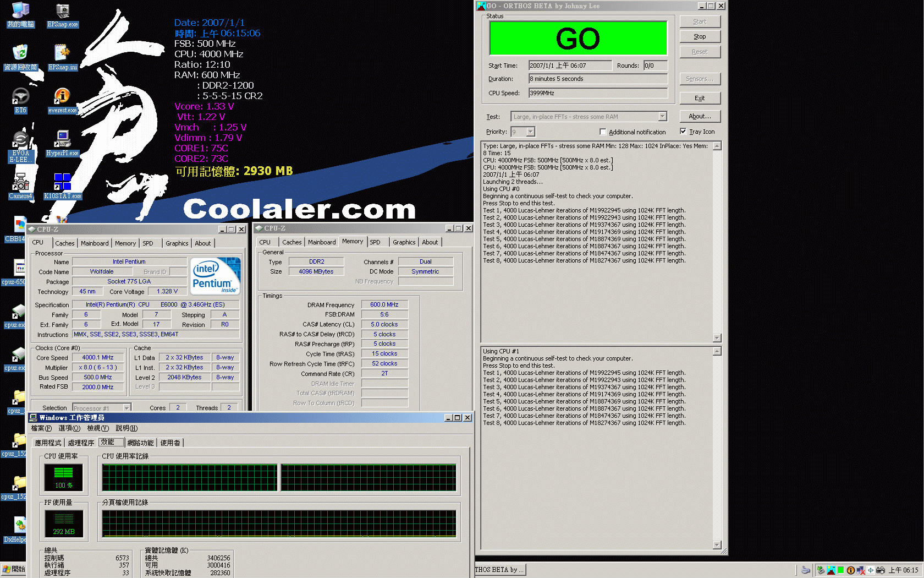Open the EPSnap.ini file icon
The image size is (924, 578).
tap(62, 58)
